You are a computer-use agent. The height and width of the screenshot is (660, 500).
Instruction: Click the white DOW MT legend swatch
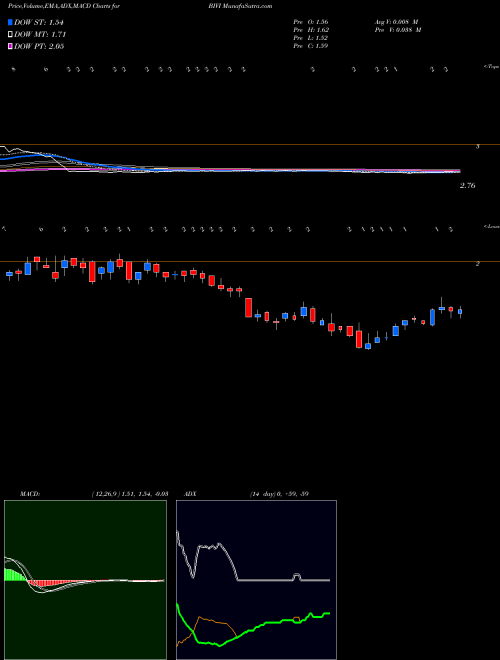(x=10, y=35)
